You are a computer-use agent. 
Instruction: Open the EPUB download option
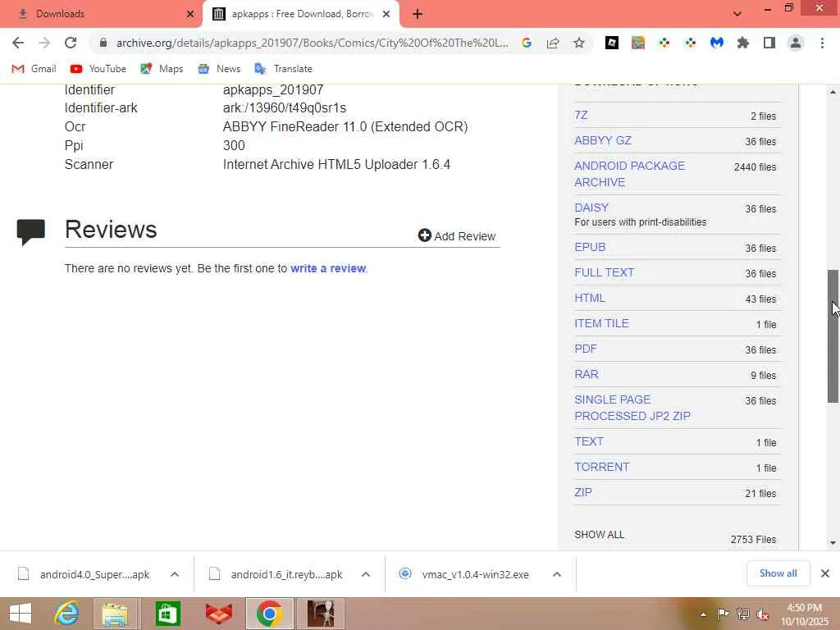click(x=590, y=247)
